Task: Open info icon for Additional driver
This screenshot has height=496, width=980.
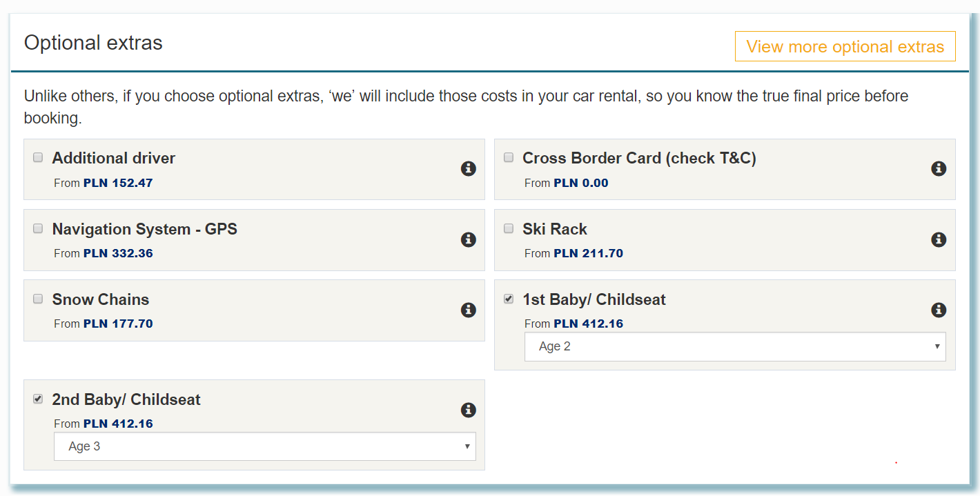Action: tap(469, 168)
